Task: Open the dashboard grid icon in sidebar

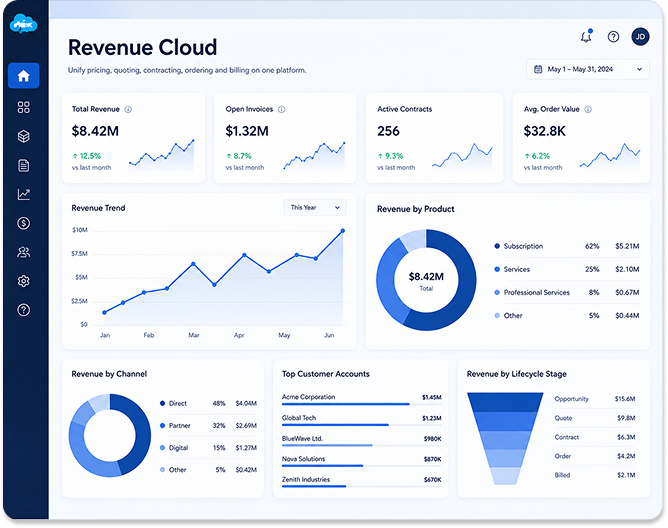Action: pos(23,107)
